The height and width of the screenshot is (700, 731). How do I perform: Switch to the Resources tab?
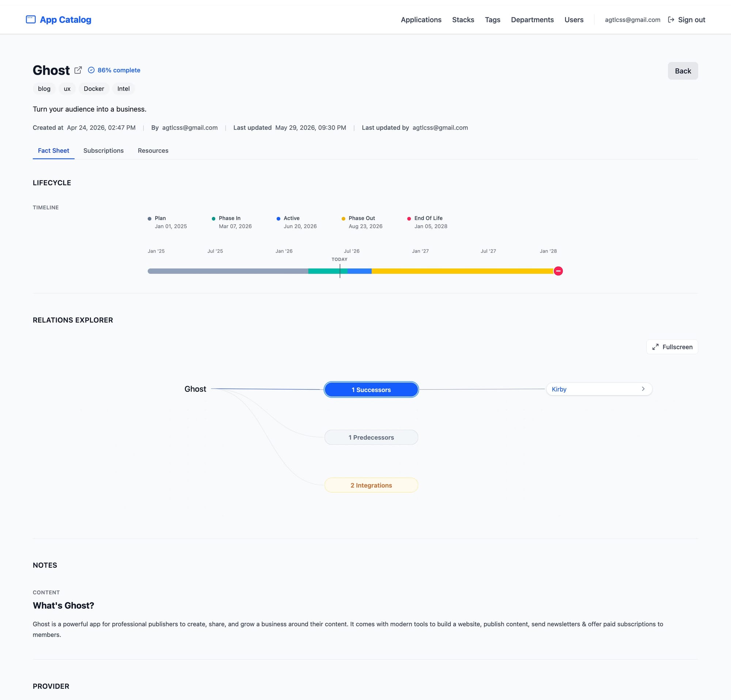point(153,151)
